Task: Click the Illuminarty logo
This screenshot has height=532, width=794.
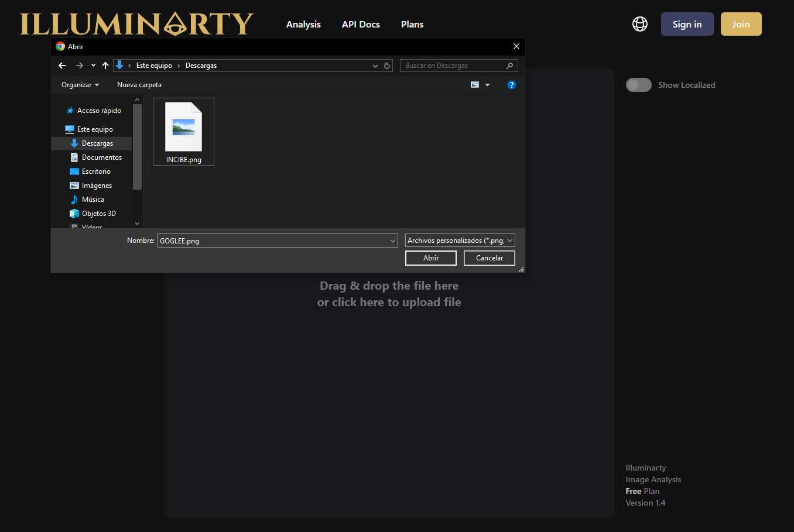Action: point(137,24)
